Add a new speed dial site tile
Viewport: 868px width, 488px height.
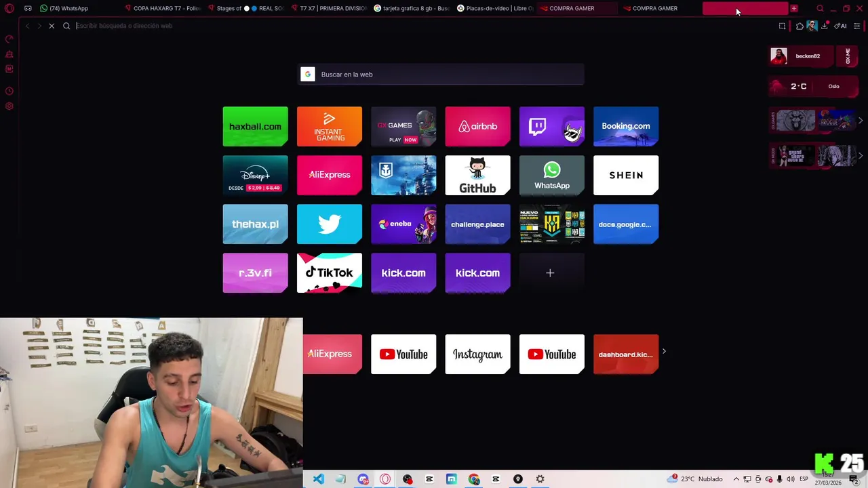(551, 272)
